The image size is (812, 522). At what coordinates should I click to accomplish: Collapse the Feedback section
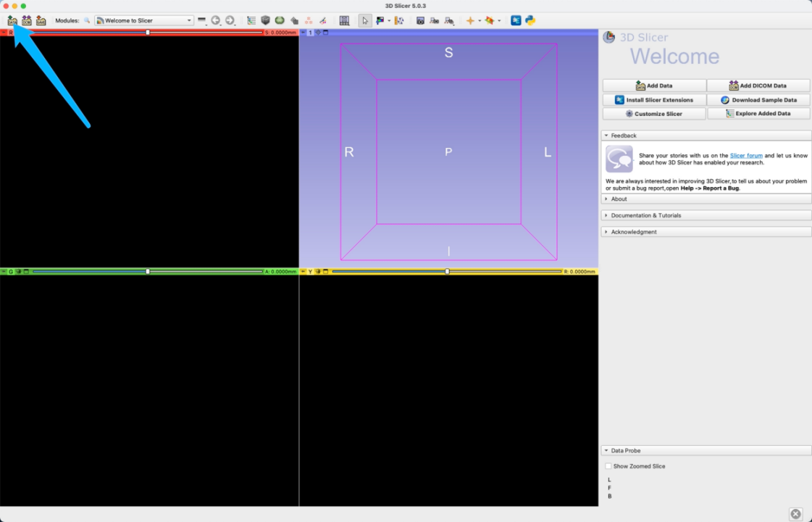[x=706, y=136]
